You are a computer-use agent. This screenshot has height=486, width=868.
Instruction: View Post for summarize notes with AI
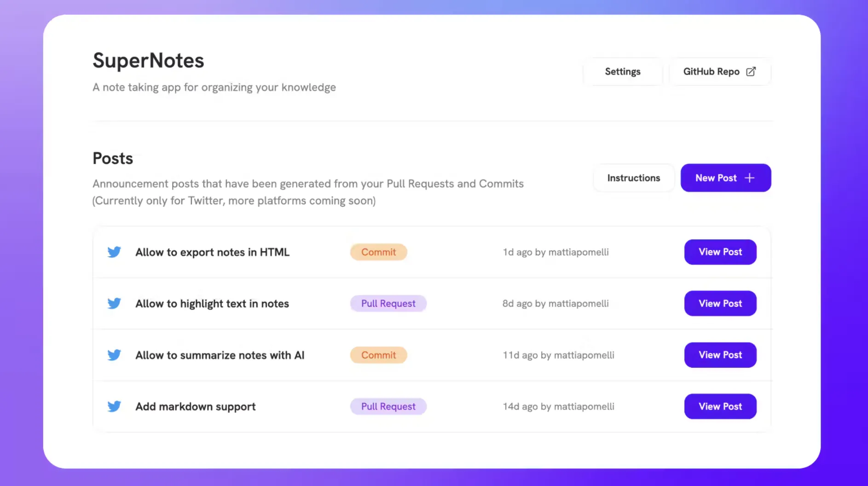coord(720,355)
